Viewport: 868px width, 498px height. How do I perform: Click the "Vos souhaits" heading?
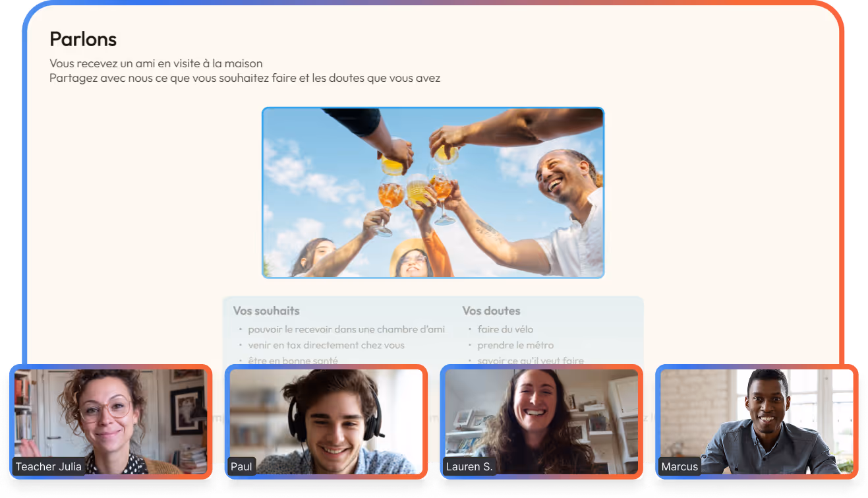point(266,311)
